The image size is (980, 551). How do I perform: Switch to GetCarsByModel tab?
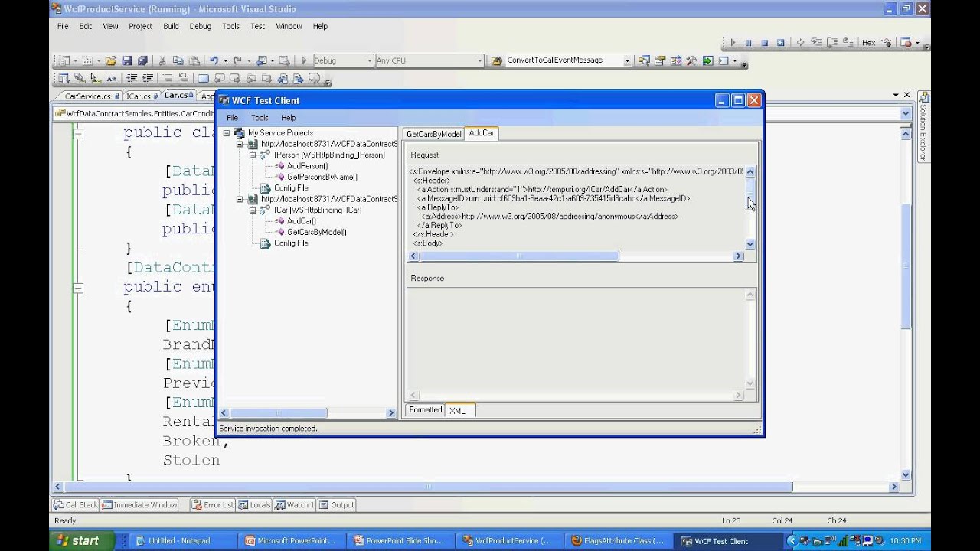click(x=433, y=134)
